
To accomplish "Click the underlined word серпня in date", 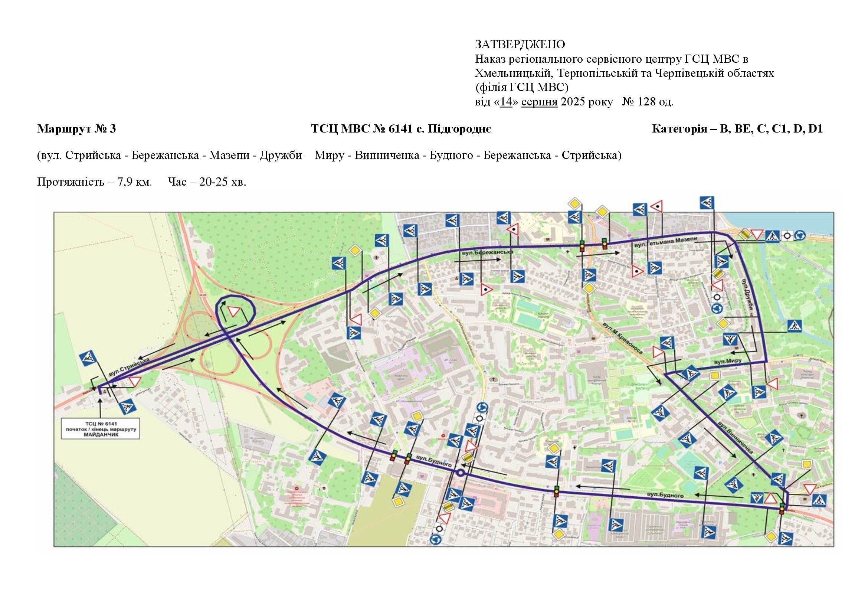I will [x=539, y=102].
